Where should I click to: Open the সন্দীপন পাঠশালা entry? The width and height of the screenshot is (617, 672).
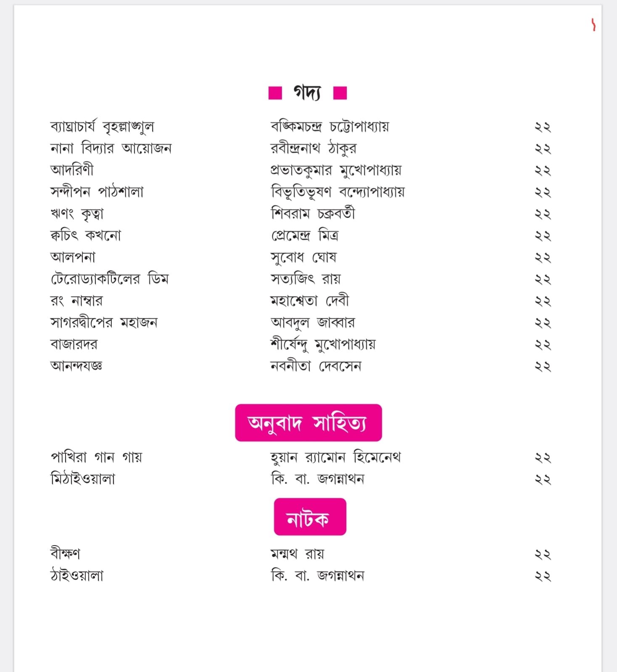[x=97, y=192]
